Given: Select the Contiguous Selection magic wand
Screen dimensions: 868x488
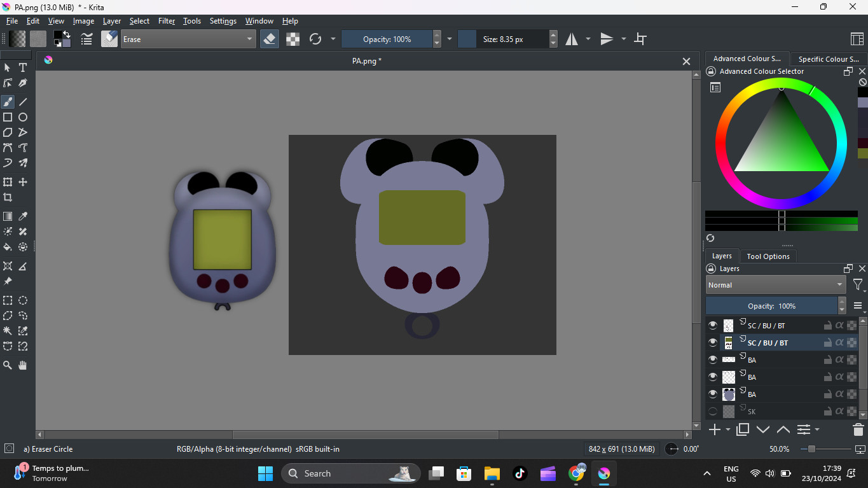Looking at the screenshot, I should click(8, 331).
